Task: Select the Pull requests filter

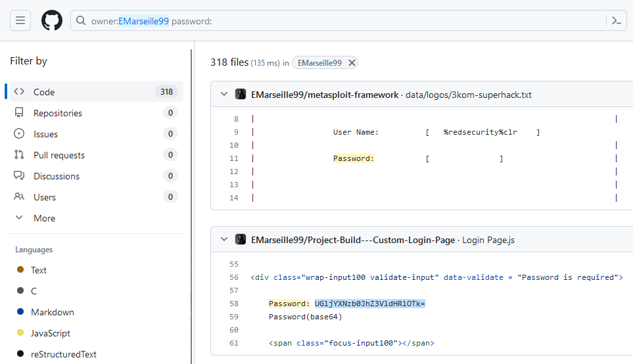Action: coord(97,154)
